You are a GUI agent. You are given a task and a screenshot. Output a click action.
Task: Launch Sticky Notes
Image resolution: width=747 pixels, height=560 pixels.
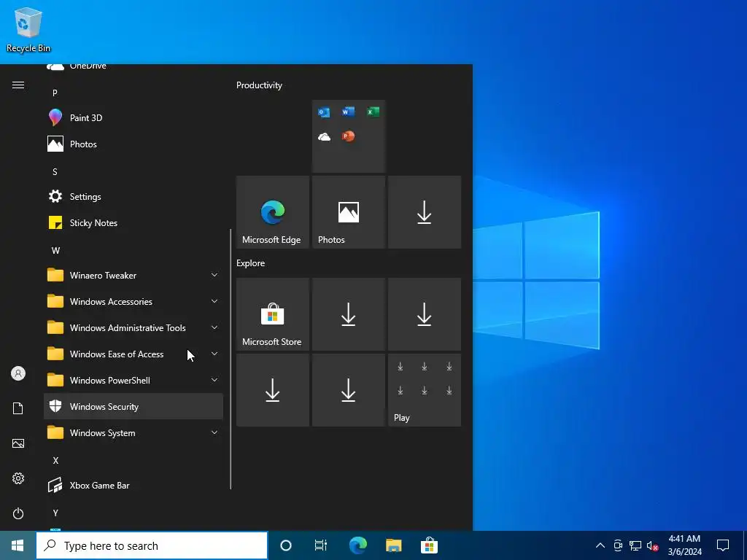(133, 222)
